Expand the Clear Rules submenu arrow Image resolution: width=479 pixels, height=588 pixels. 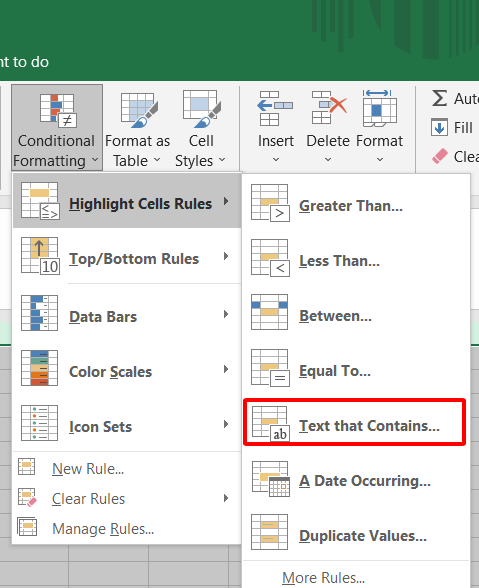point(226,498)
